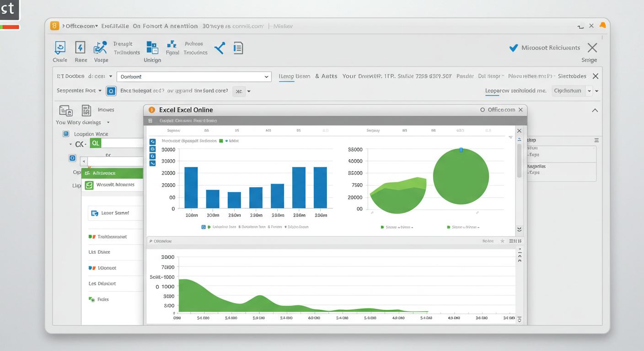Click the Chale toolbar icon
This screenshot has width=644, height=351.
[x=60, y=48]
